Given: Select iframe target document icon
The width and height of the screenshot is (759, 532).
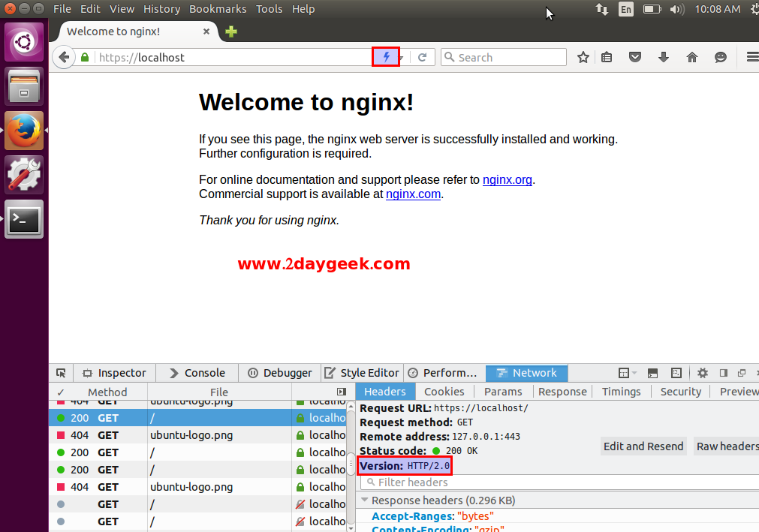Looking at the screenshot, I should (x=628, y=373).
